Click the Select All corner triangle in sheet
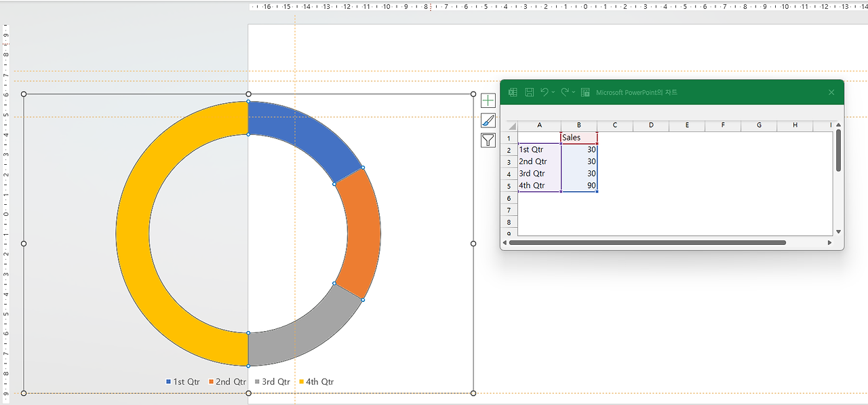Image resolution: width=868 pixels, height=405 pixels. coord(512,126)
